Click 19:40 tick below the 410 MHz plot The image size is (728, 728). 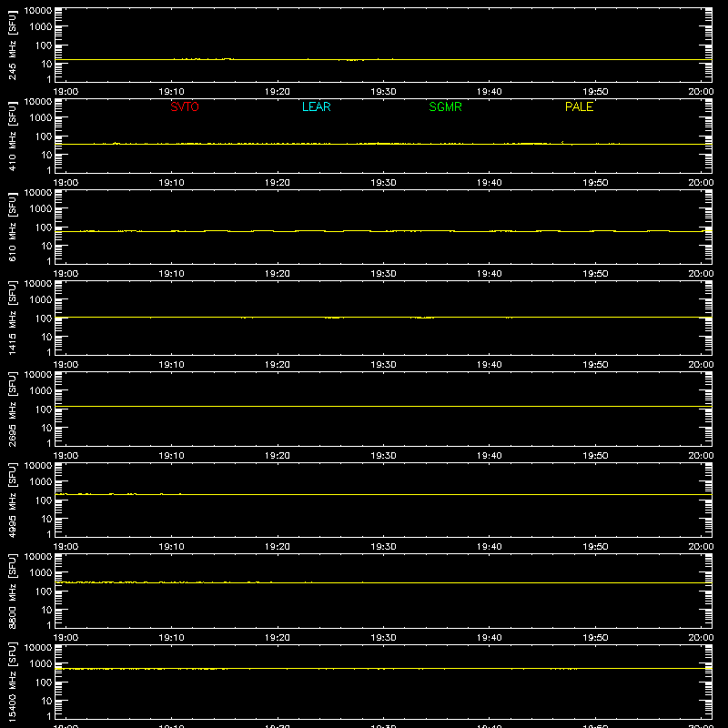pos(490,183)
